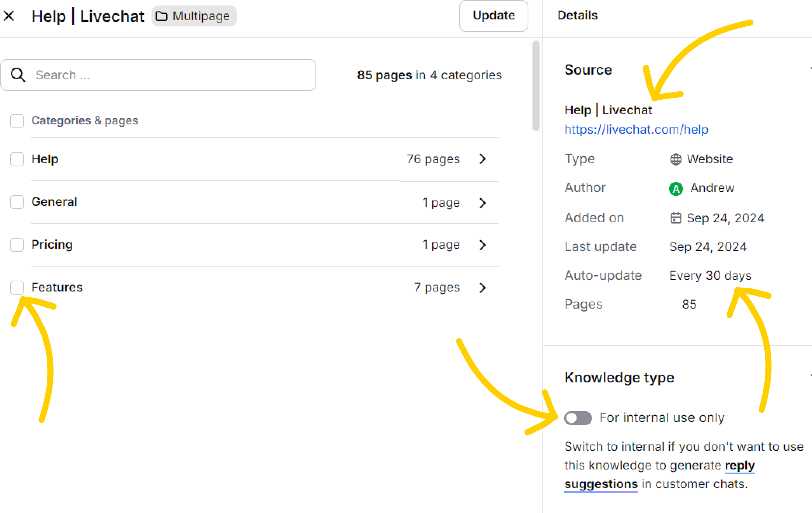Click the Help category name
The image size is (812, 513).
coord(45,159)
